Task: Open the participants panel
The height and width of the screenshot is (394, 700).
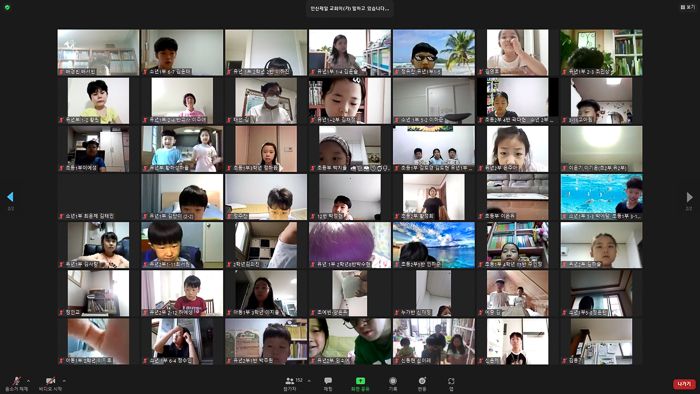Action: pos(290,383)
